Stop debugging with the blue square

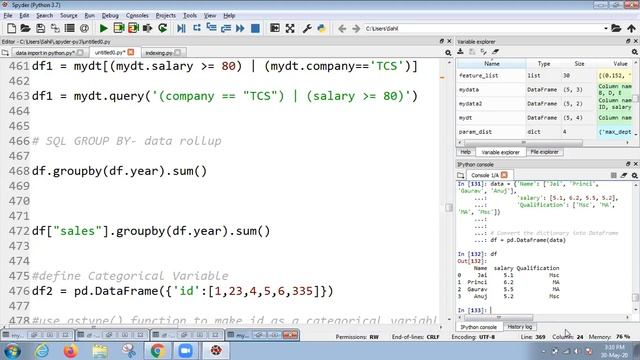[255, 28]
